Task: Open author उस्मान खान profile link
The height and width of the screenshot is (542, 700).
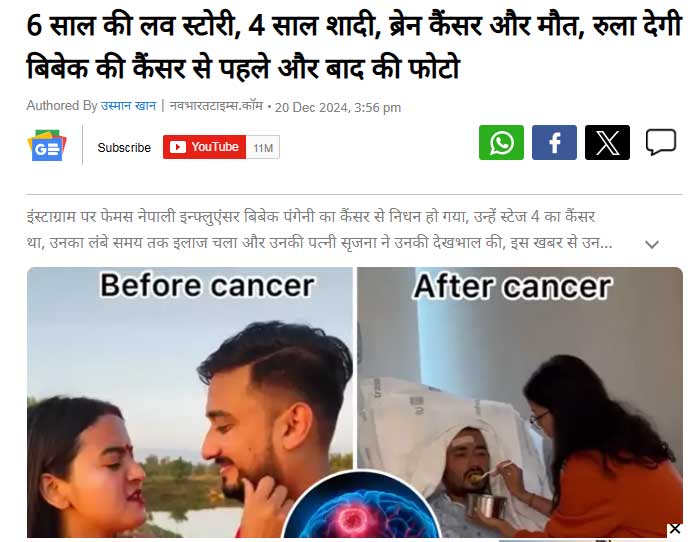Action: 128,106
